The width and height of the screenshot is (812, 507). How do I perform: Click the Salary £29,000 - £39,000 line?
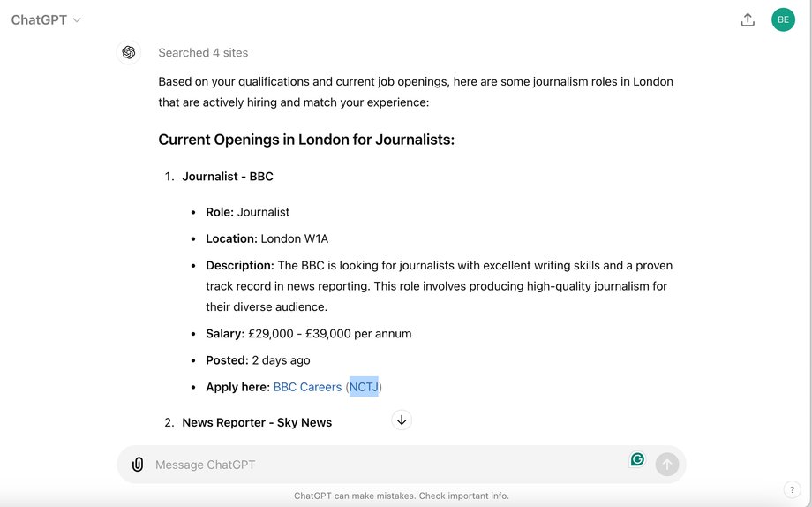point(309,333)
